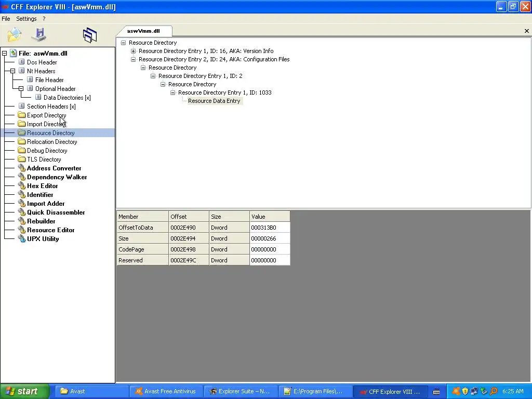Image resolution: width=532 pixels, height=399 pixels.
Task: Open the Settings menu
Action: 26,19
